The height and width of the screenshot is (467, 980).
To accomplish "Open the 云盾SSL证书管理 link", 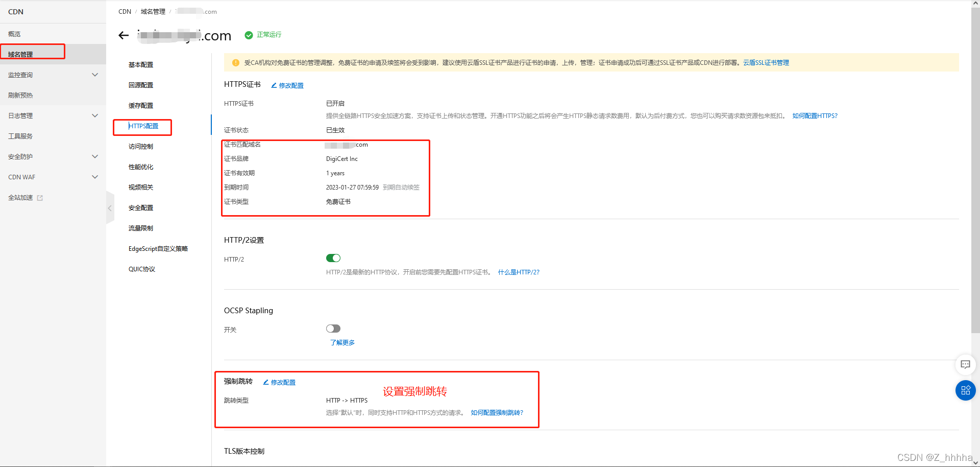I will [x=766, y=62].
